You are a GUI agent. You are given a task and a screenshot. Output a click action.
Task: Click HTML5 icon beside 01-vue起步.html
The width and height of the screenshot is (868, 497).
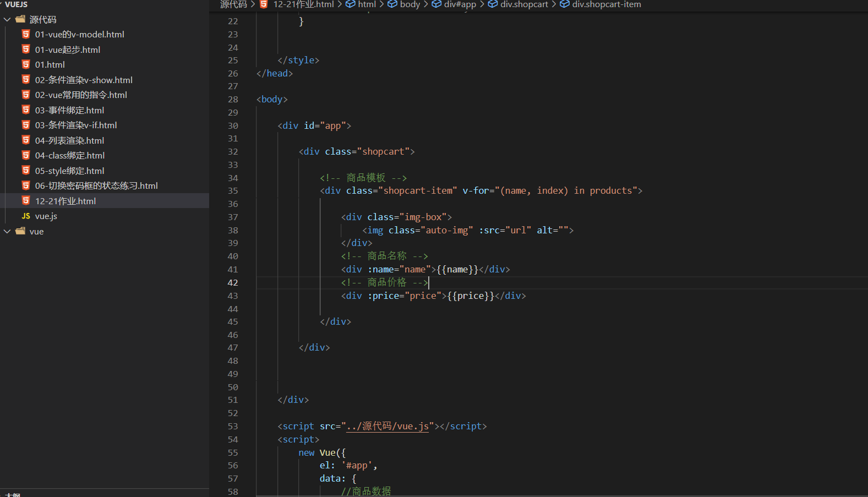click(x=26, y=49)
